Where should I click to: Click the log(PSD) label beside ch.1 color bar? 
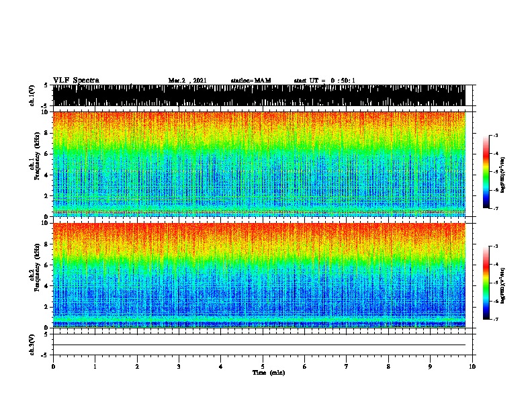(x=503, y=175)
